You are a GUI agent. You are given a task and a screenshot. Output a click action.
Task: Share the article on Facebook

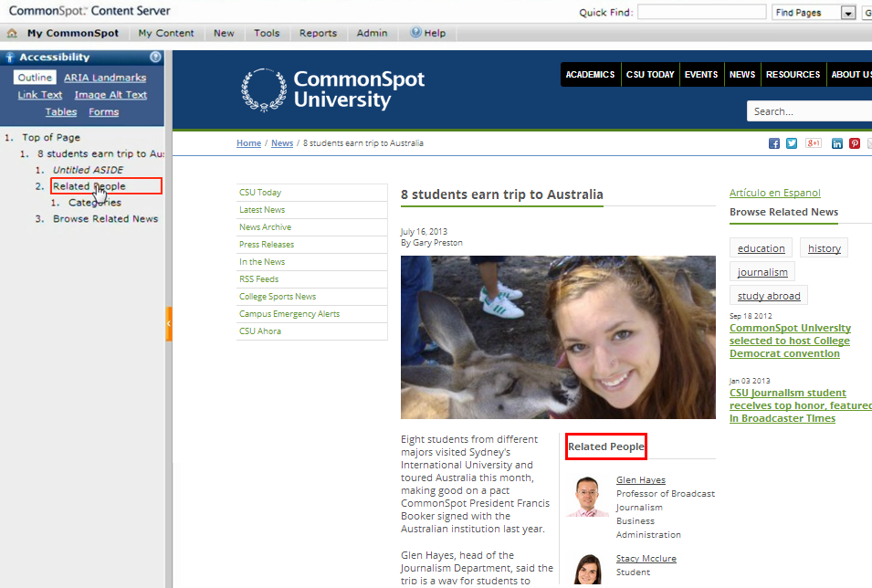(x=774, y=143)
